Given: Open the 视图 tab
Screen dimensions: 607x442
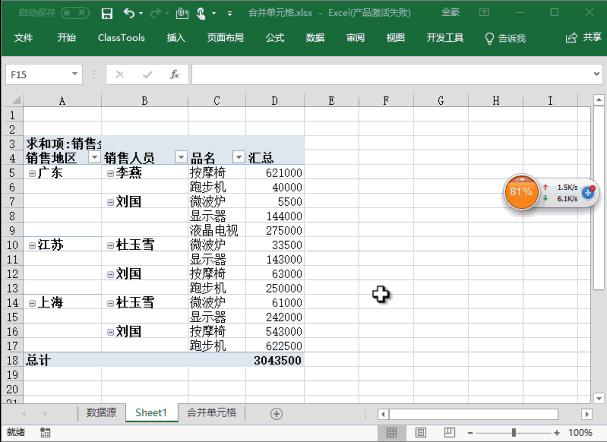Looking at the screenshot, I should pyautogui.click(x=395, y=38).
